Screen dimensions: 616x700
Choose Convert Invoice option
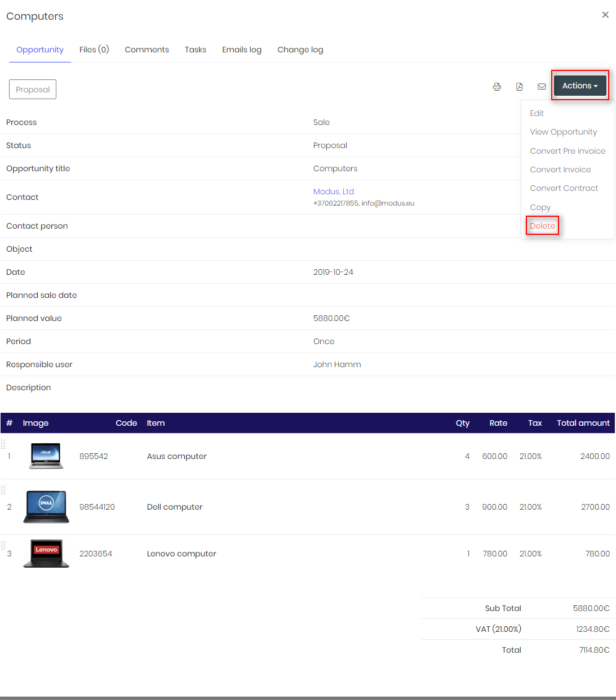click(560, 170)
